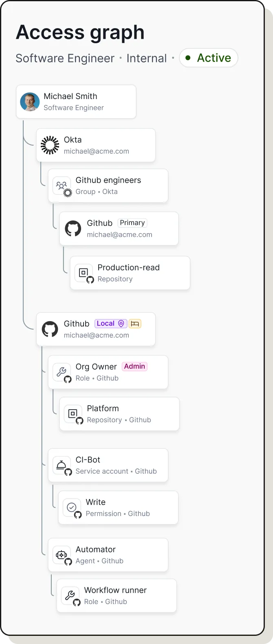Open Michael Smith's profile photo
Screen dimensions: 273x644
coord(29,101)
